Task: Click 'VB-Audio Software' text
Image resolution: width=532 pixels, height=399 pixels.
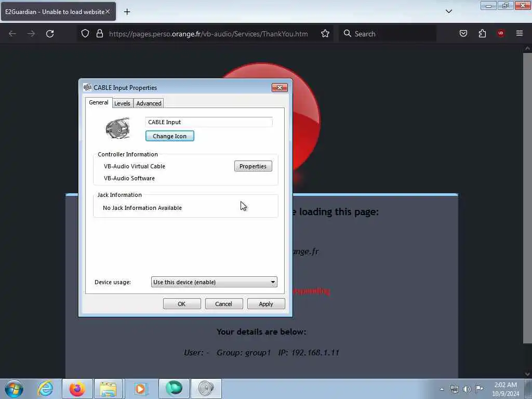Action: tap(129, 178)
